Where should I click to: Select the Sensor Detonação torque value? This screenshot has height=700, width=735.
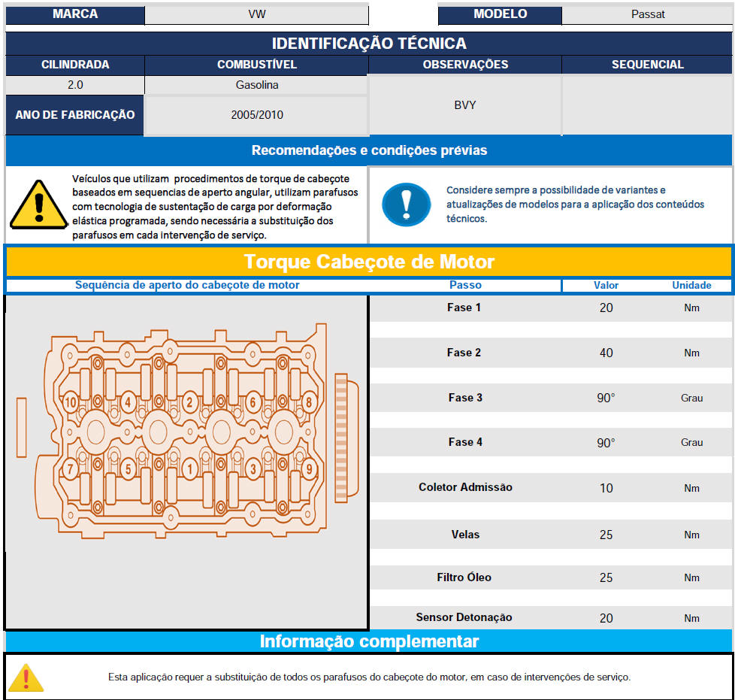point(606,618)
